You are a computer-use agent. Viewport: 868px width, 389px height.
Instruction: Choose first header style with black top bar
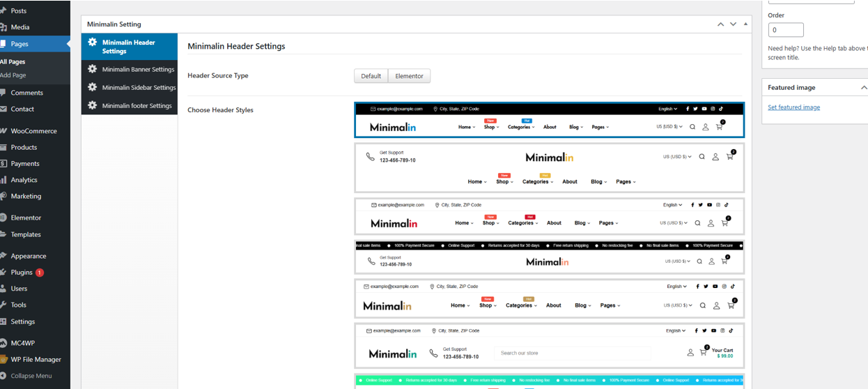549,120
